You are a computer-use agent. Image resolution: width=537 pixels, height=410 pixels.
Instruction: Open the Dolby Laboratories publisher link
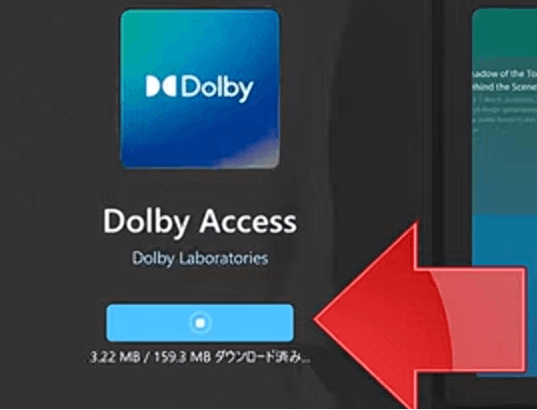(200, 258)
